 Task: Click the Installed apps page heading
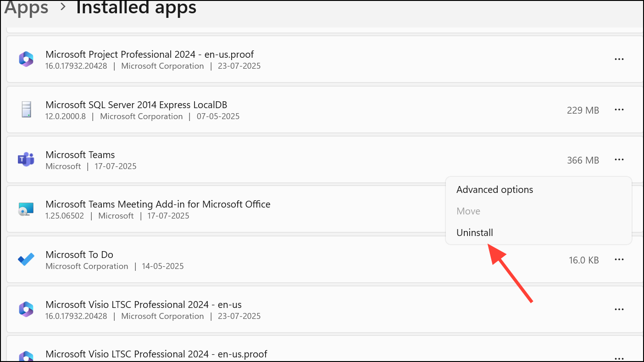(136, 8)
